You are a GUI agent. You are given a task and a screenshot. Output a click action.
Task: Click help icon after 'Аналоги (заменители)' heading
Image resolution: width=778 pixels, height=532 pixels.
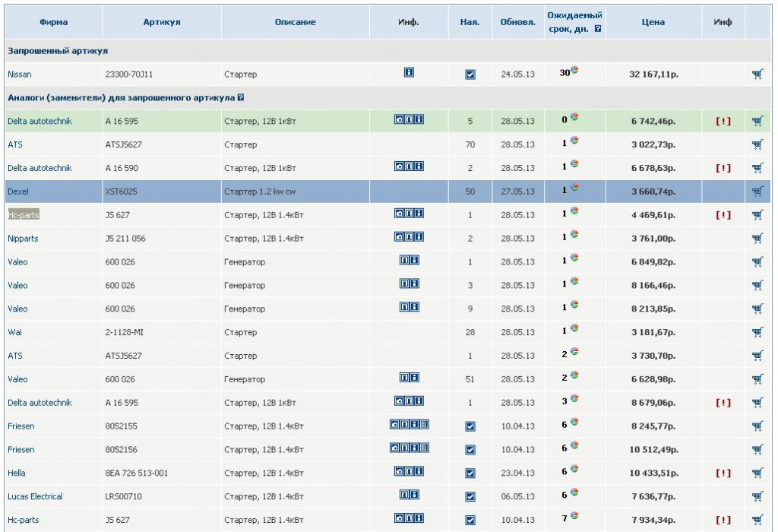[241, 98]
